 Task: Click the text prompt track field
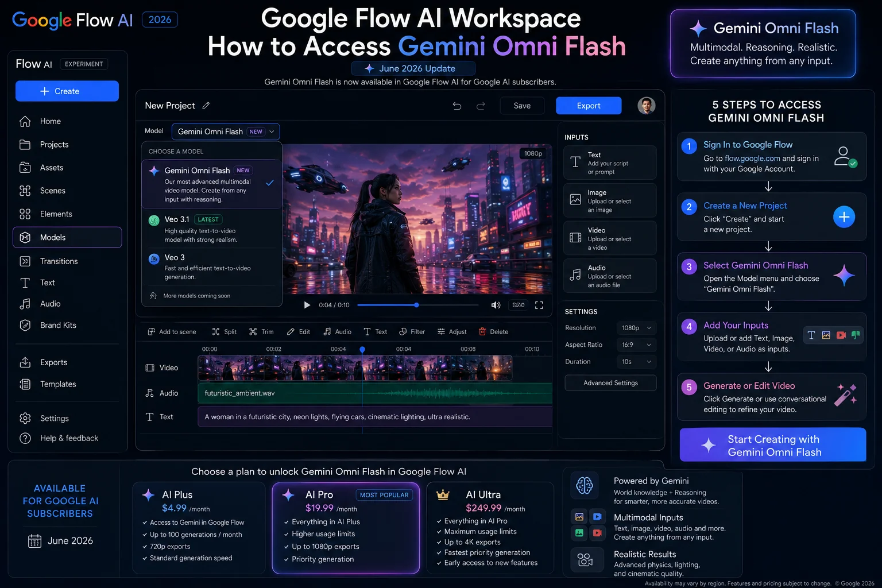coord(375,417)
